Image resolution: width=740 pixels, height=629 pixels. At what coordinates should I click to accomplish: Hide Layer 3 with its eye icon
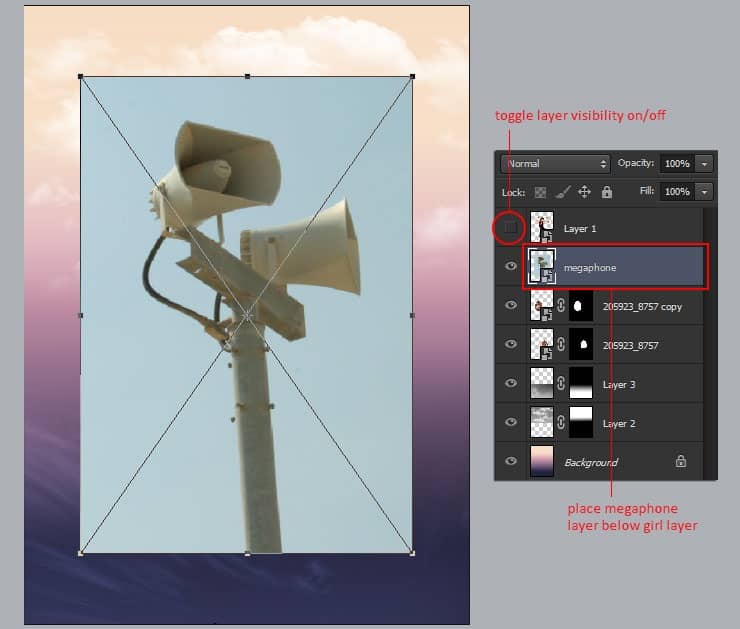(x=511, y=383)
